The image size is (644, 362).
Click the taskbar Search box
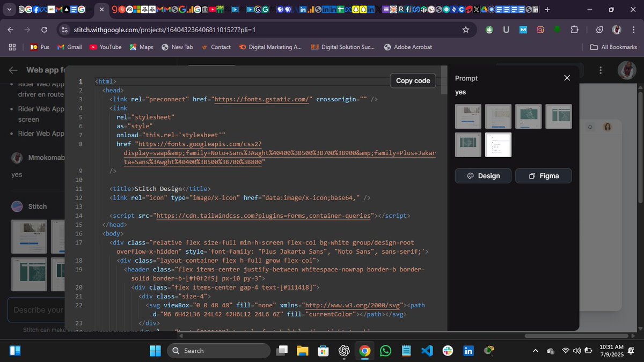point(218,351)
